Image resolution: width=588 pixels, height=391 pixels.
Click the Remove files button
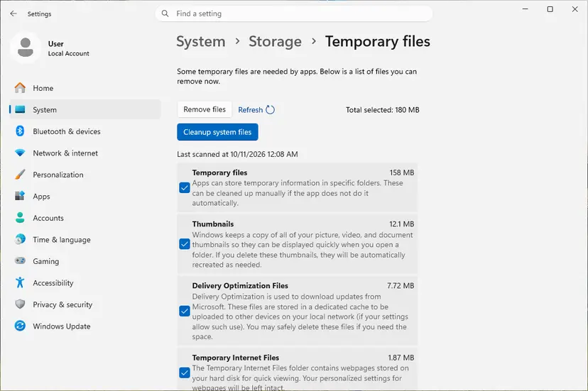coord(205,109)
